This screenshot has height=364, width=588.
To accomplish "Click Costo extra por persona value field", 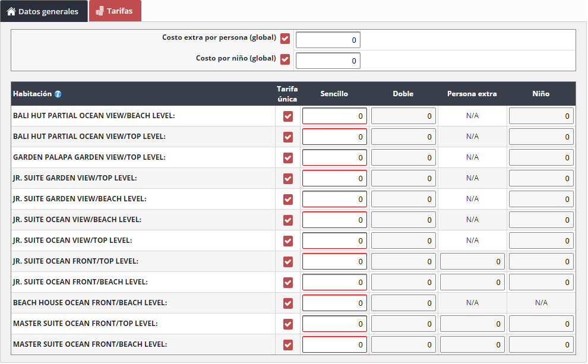I will click(328, 40).
